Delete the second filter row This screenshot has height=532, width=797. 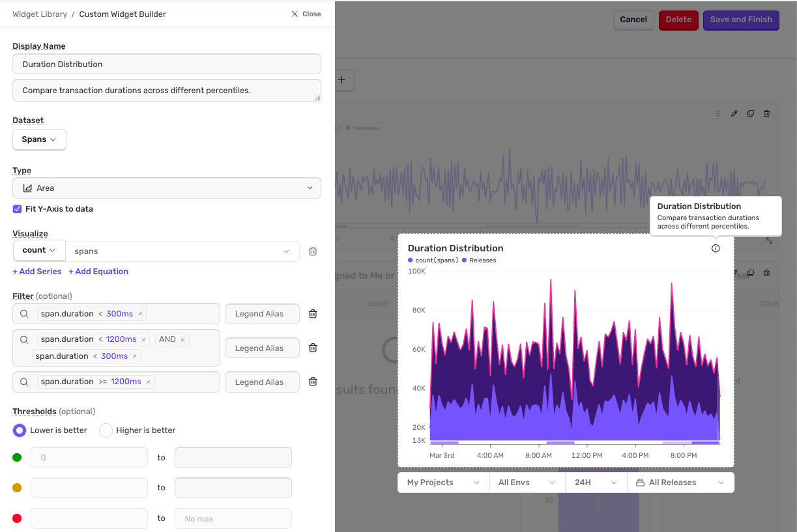[313, 348]
